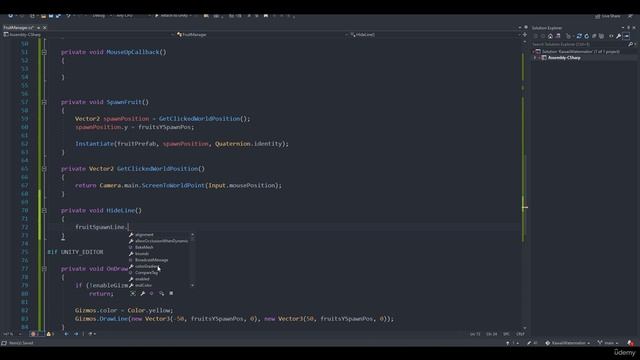Open the FruitManager class dropdown in the navigation bar

coord(261,35)
